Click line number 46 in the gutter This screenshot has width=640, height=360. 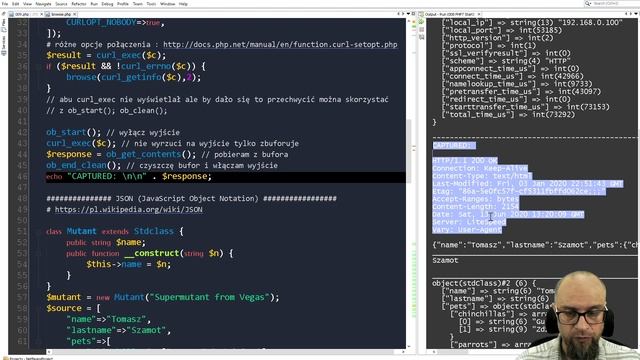23,177
